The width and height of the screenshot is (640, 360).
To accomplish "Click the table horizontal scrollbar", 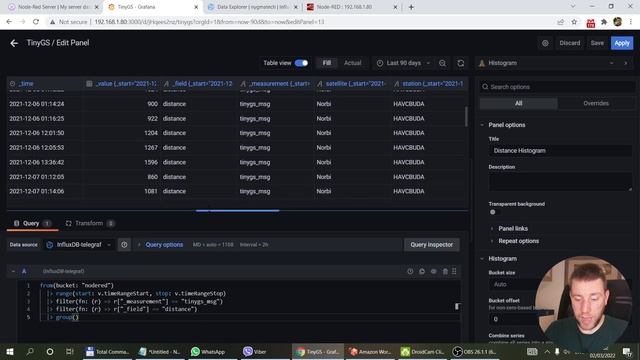I will (x=238, y=211).
